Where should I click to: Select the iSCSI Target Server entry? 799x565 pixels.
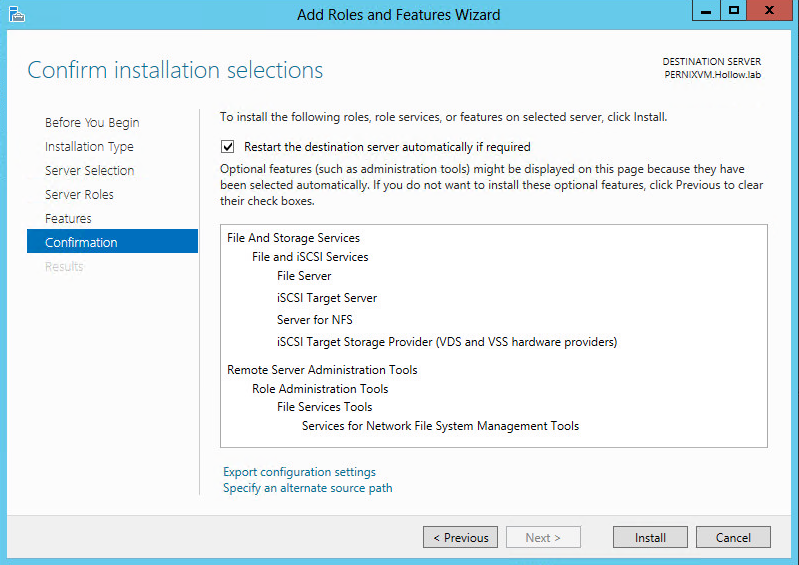tap(326, 298)
